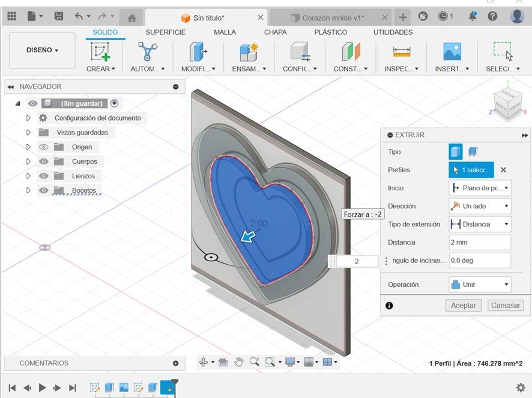The image size is (532, 398).
Task: Select the Pan hand tool in navigation bar
Action: coord(239,361)
